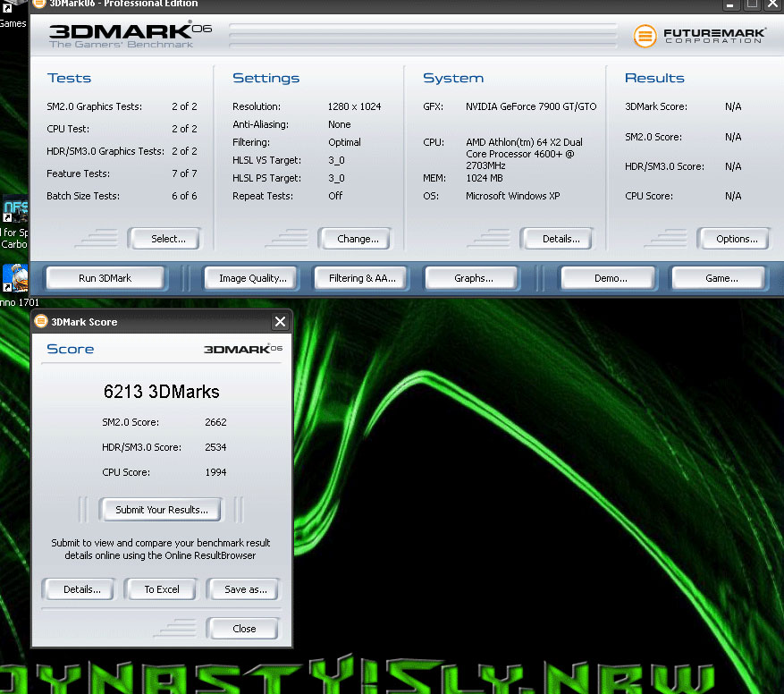Image resolution: width=784 pixels, height=694 pixels.
Task: Maximize the 3DMark06 main window
Action: (x=752, y=4)
